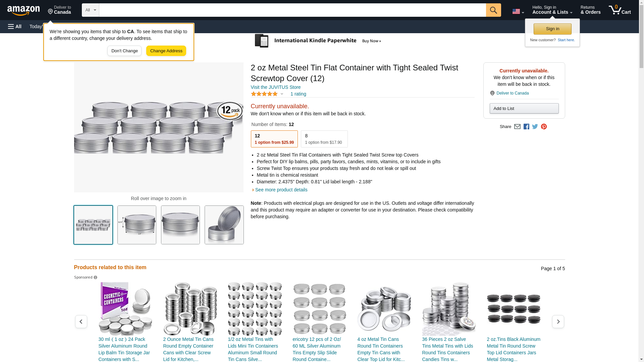
Task: Select the tin dimensions thumbnail
Action: (x=137, y=225)
